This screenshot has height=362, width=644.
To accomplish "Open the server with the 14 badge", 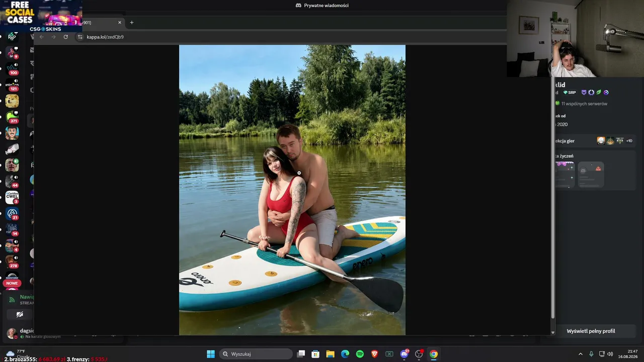I will [x=12, y=229].
